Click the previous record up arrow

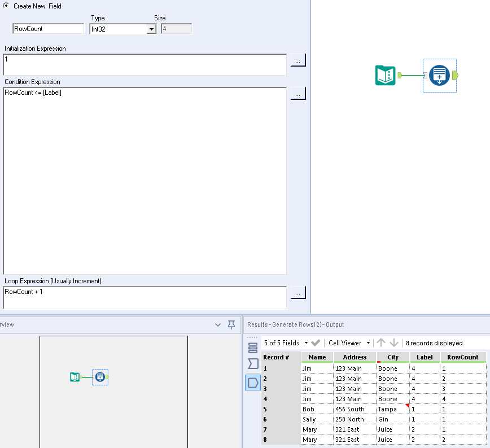[x=382, y=343]
